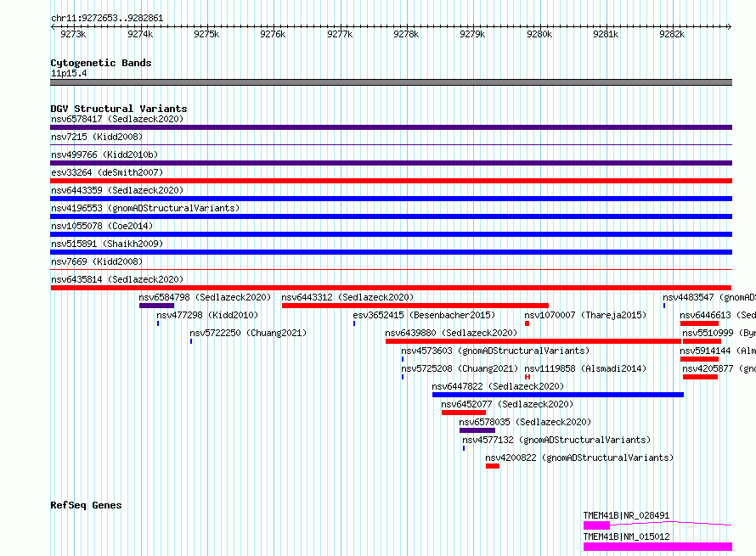Click the Cytogenetic Bands track title

(101, 63)
